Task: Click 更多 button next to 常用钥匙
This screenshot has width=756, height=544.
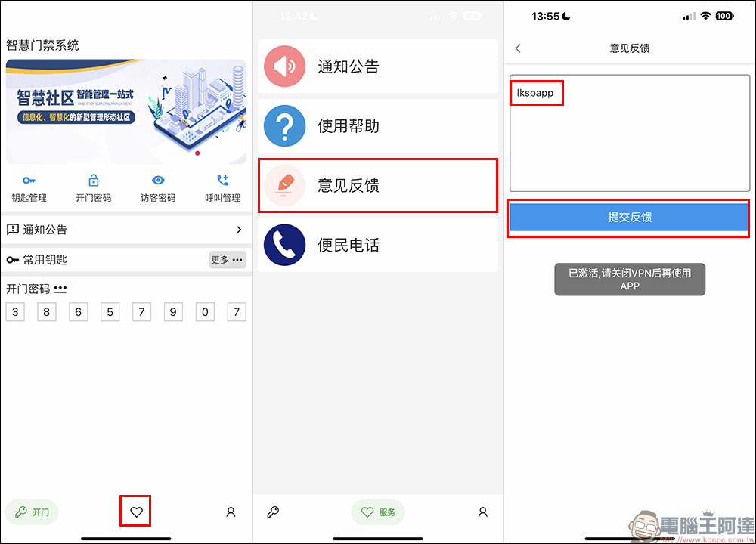Action: [x=228, y=260]
